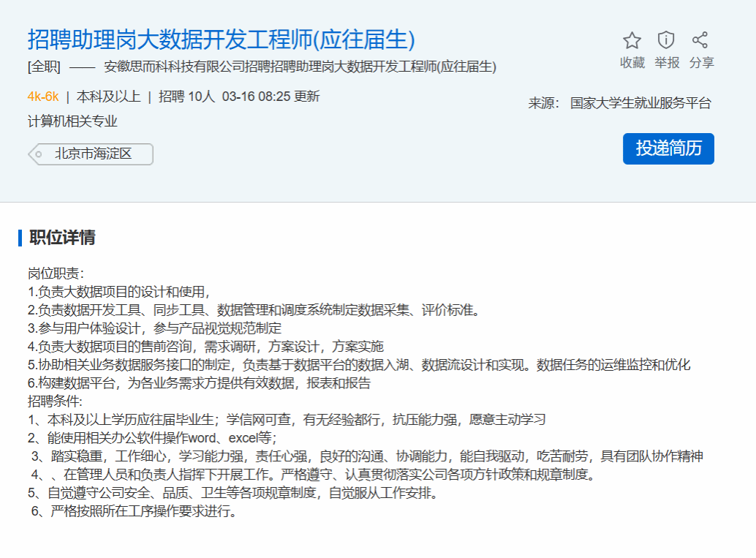Click the star favorite icon
Image resolution: width=756 pixels, height=558 pixels.
pyautogui.click(x=632, y=40)
